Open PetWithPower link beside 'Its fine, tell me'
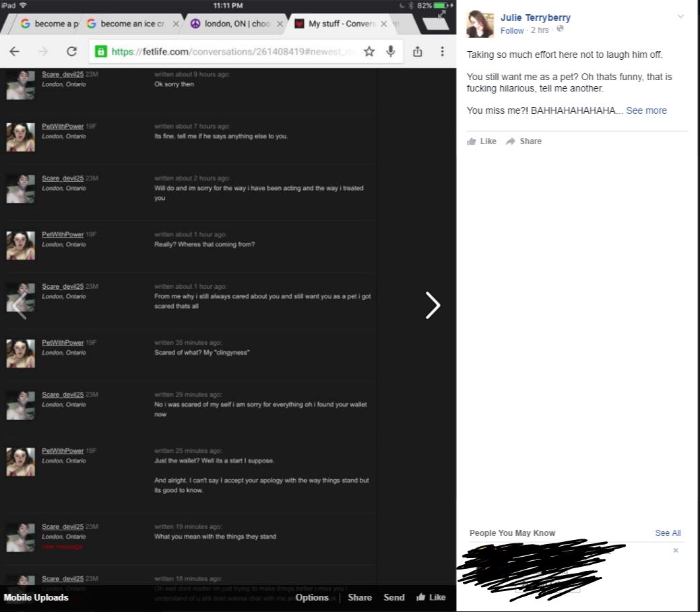 point(63,126)
